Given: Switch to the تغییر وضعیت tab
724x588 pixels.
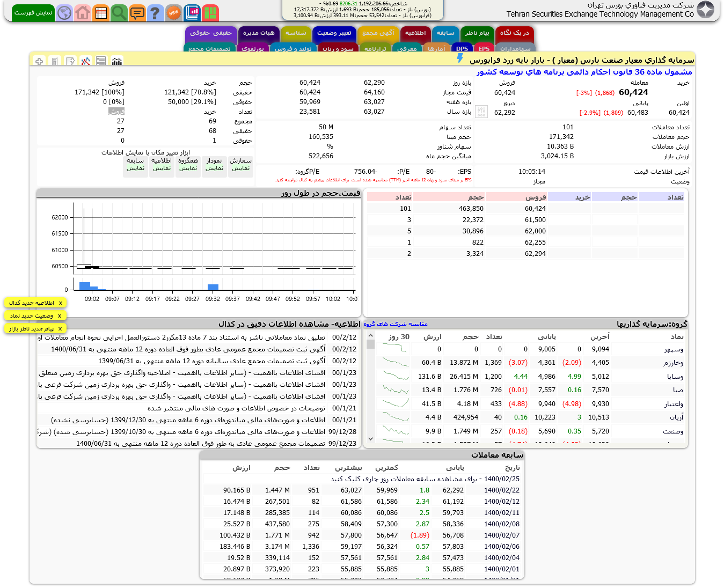Looking at the screenshot, I should (334, 34).
